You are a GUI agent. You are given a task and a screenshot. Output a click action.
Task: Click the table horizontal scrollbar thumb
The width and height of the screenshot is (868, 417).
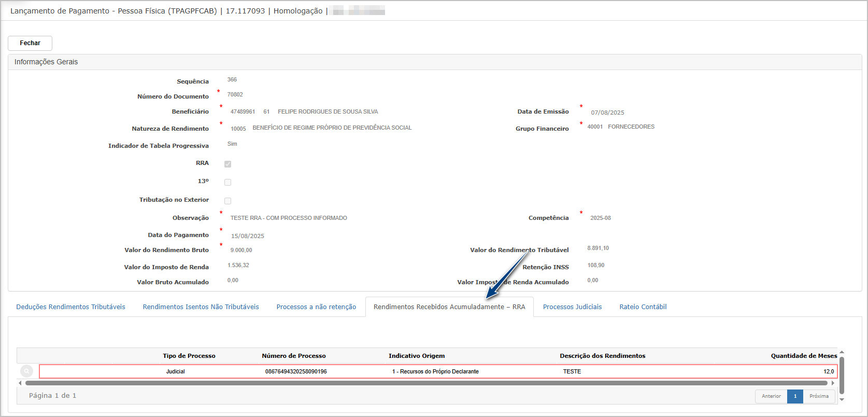tap(426, 383)
